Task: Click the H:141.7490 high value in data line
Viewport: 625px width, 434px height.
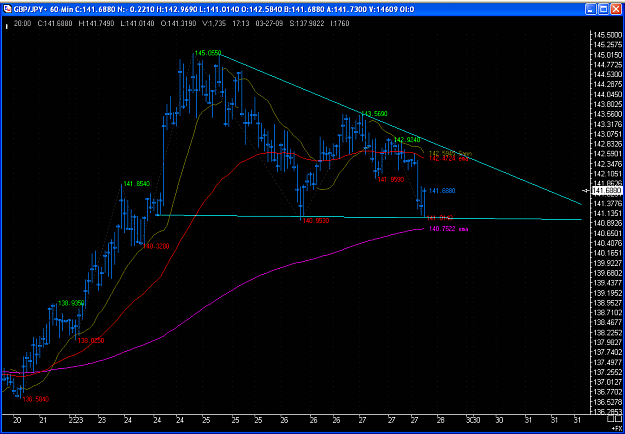Action: (96, 24)
